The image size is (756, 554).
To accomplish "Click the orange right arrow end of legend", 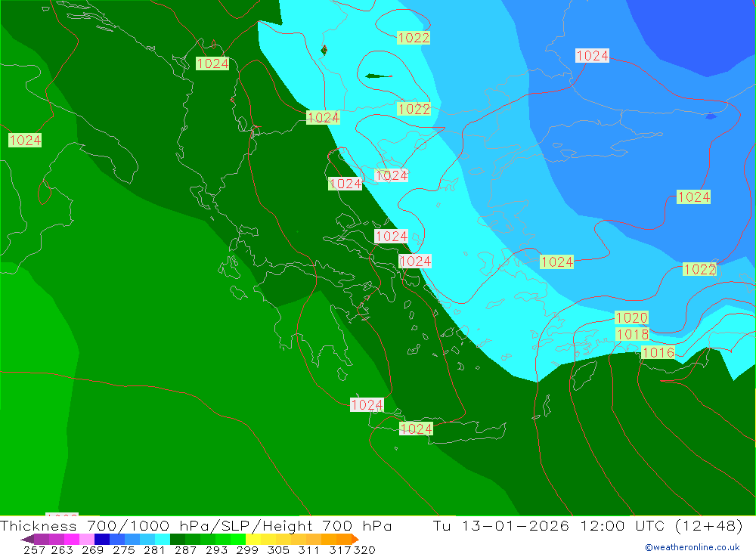I will [x=355, y=539].
